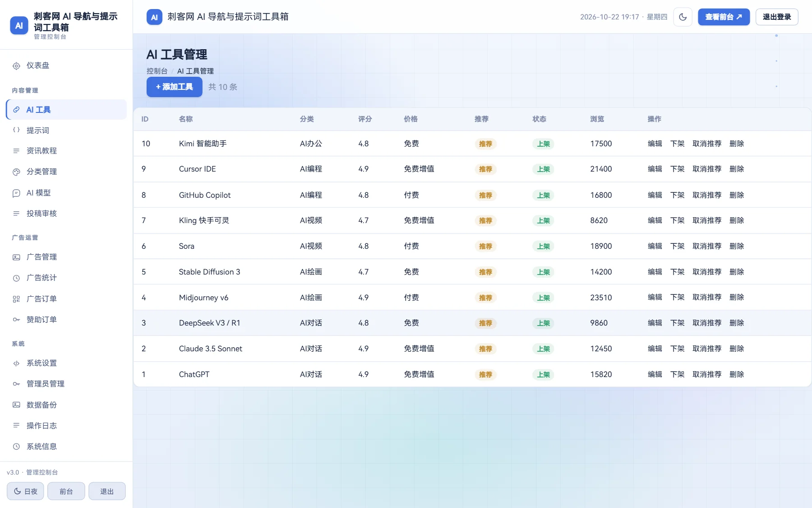Delete the Sora tool row
The height and width of the screenshot is (508, 812).
tap(737, 246)
